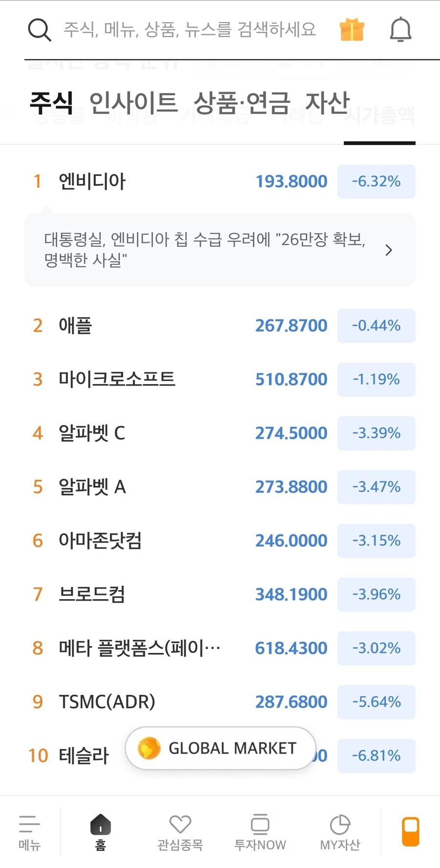Open the gift box icon
This screenshot has width=440, height=868.
(x=352, y=29)
